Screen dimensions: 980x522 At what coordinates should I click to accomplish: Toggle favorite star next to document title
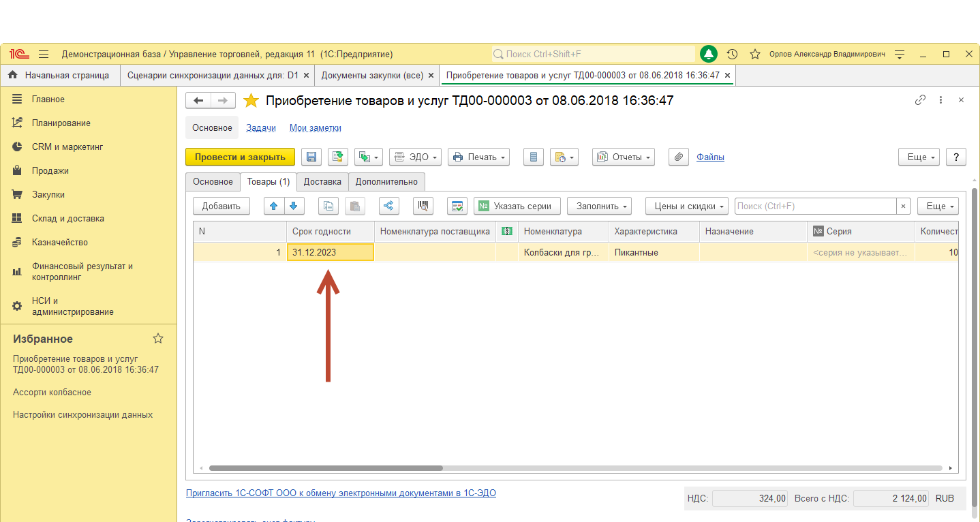pos(251,101)
